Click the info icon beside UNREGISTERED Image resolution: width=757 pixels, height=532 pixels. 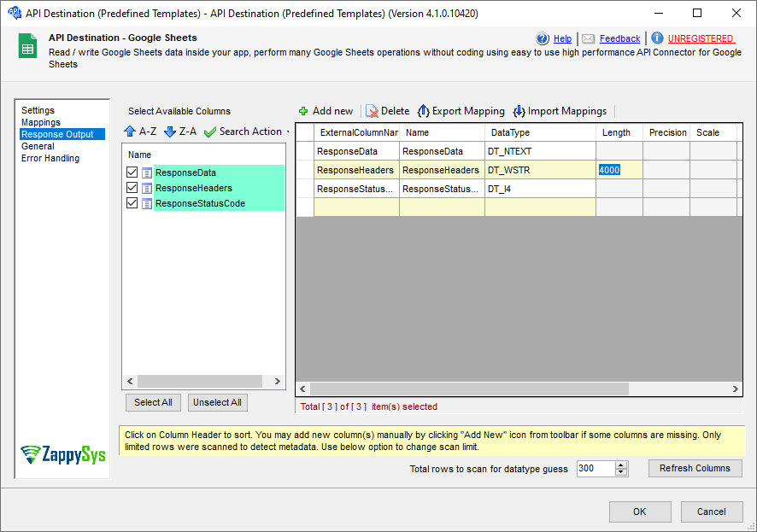pyautogui.click(x=657, y=38)
